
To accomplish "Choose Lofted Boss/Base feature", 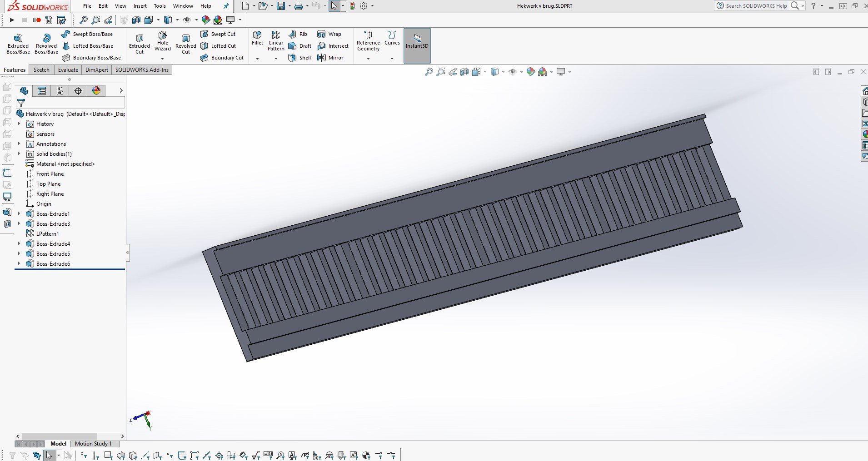I will [x=88, y=46].
